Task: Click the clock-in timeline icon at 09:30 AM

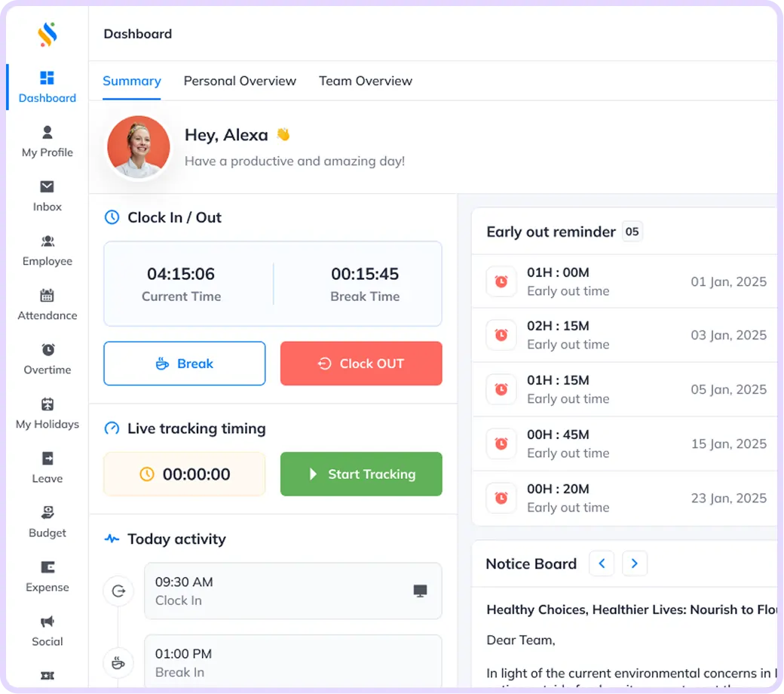Action: pyautogui.click(x=118, y=591)
